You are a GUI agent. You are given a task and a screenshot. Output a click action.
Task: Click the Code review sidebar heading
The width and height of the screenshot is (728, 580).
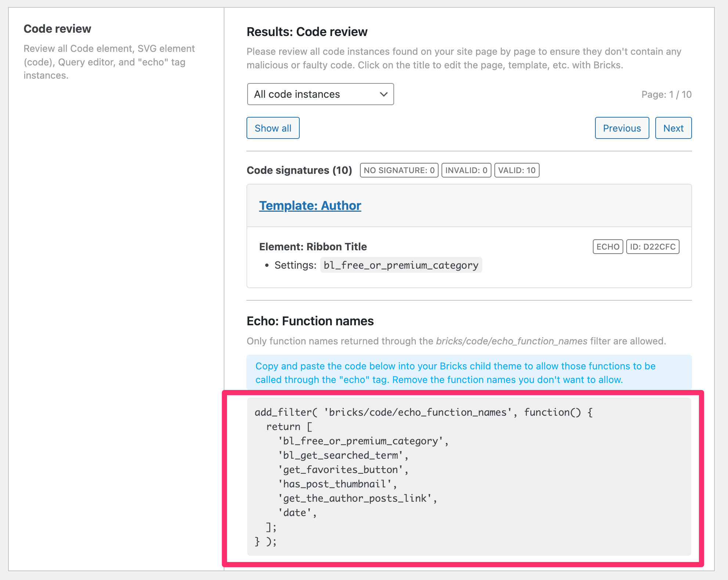coord(57,28)
